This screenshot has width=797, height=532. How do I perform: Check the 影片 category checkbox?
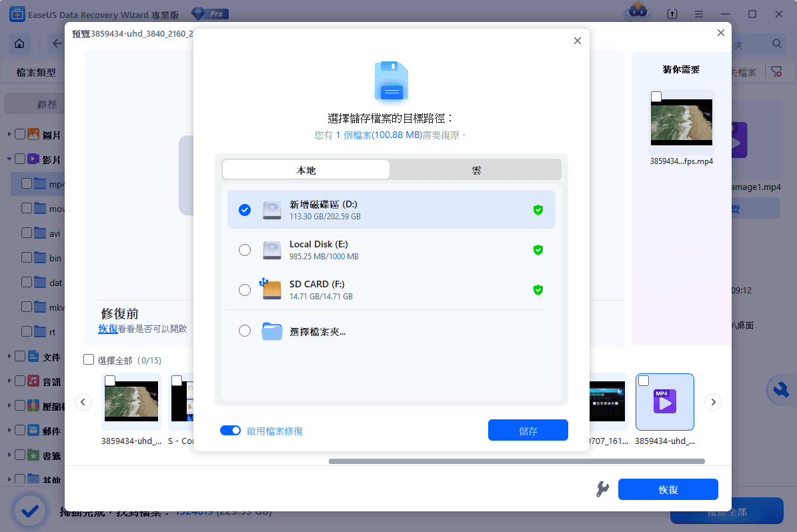point(20,159)
